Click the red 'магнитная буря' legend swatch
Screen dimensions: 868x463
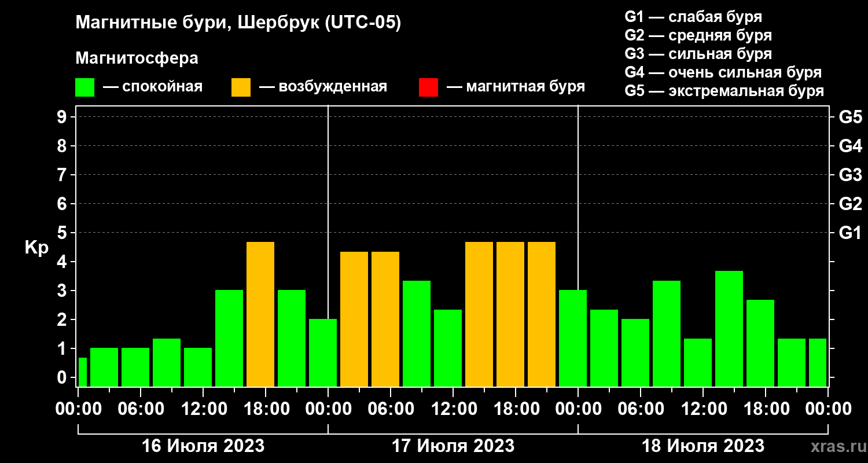428,87
